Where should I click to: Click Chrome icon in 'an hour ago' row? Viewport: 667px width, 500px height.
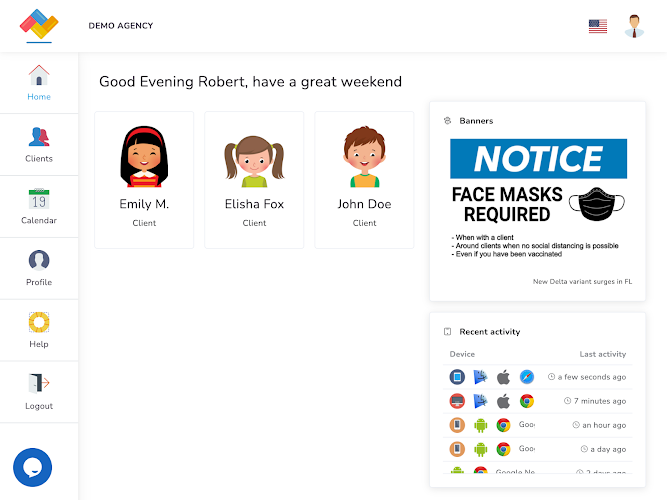pyautogui.click(x=504, y=425)
